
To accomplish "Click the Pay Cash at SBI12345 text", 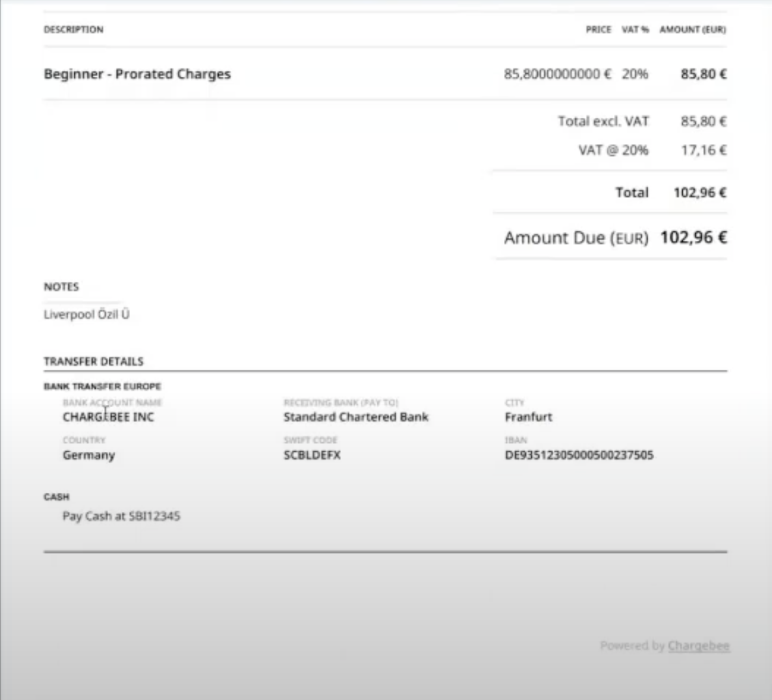I will [x=121, y=516].
